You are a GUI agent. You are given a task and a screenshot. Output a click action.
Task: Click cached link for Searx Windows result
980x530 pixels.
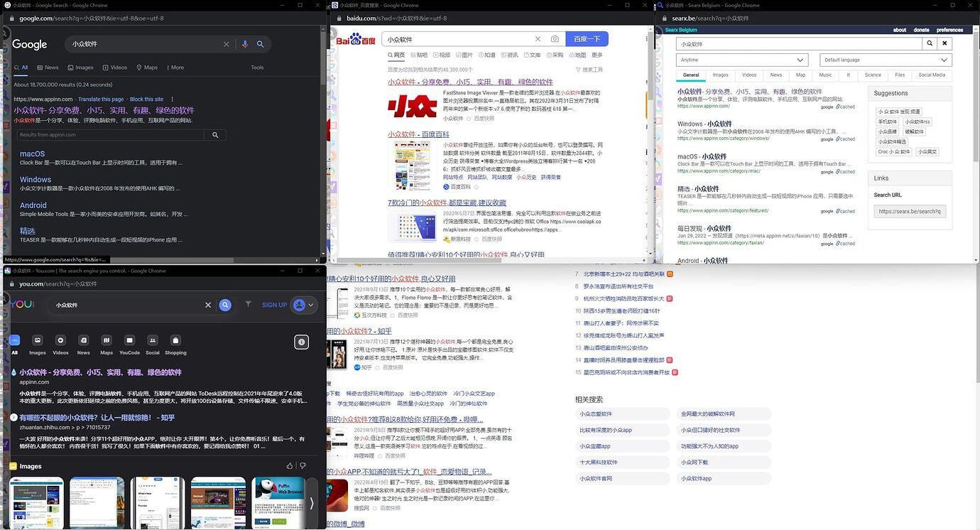pyautogui.click(x=846, y=139)
